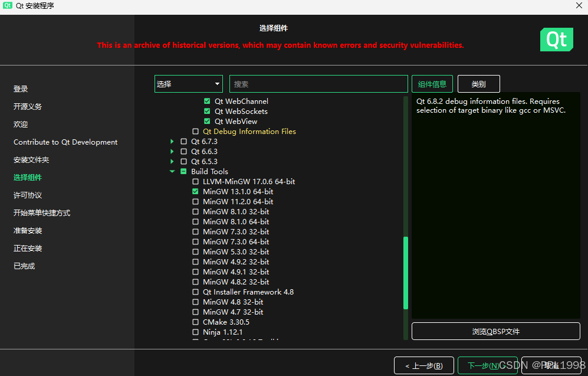Switch to the 类别 tab
588x376 pixels.
tap(478, 84)
